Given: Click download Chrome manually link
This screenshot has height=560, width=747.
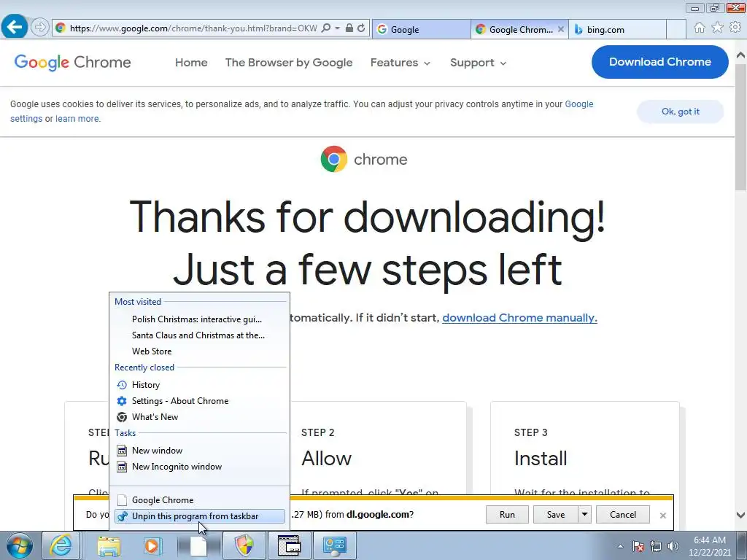Looking at the screenshot, I should (x=519, y=318).
